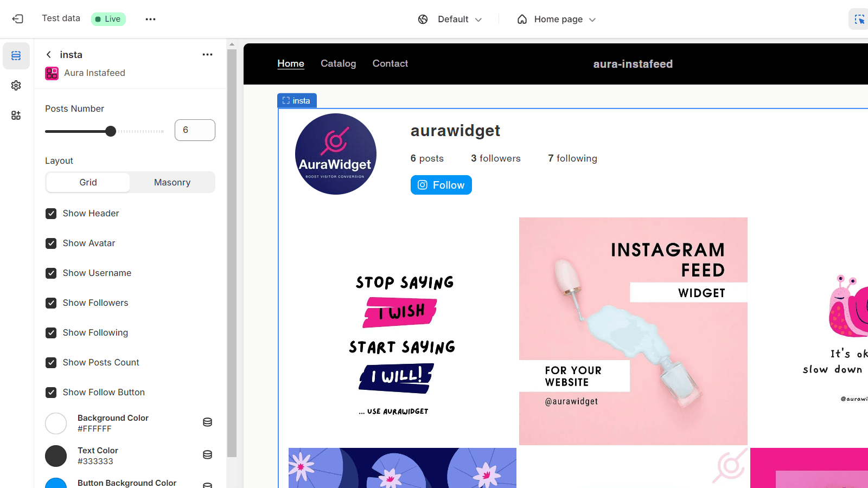The width and height of the screenshot is (868, 488).
Task: Click the Instagram Follow button
Action: pos(441,185)
